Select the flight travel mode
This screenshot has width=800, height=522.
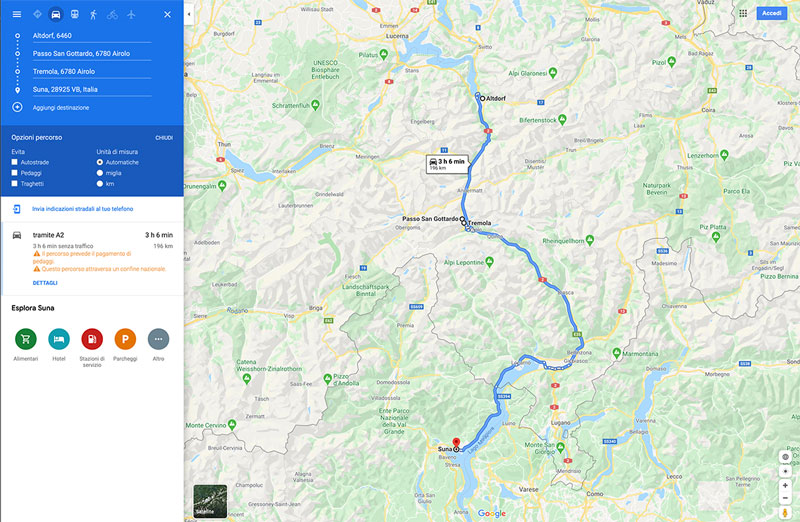coord(131,14)
